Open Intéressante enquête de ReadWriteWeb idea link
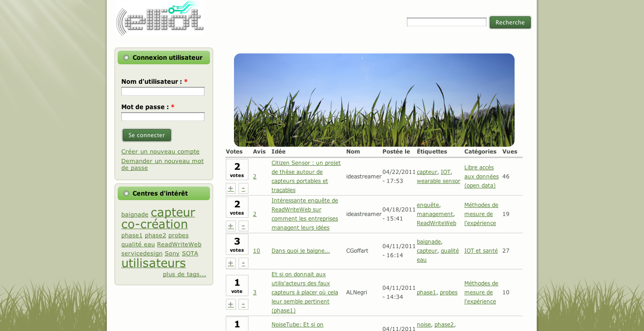 (305, 214)
